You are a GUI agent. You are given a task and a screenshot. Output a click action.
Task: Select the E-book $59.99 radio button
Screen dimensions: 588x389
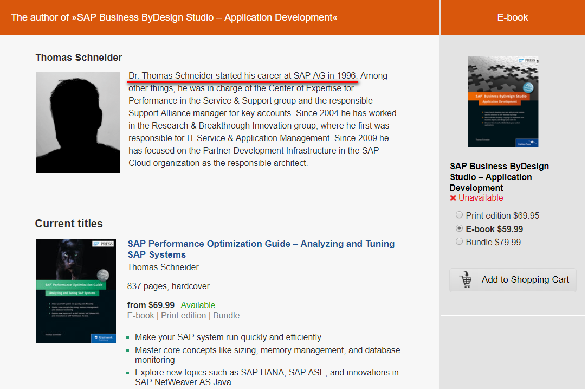point(459,228)
